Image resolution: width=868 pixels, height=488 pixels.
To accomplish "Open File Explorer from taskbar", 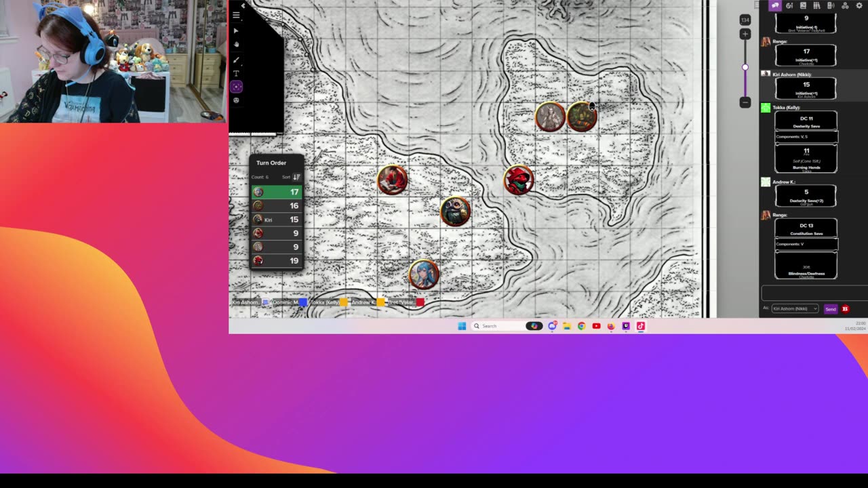I will 567,326.
